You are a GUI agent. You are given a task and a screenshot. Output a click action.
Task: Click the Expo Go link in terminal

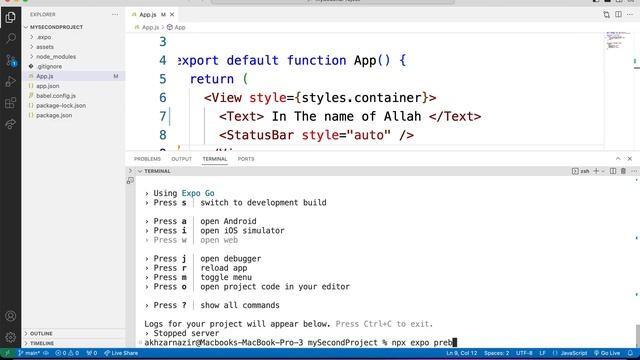click(198, 193)
